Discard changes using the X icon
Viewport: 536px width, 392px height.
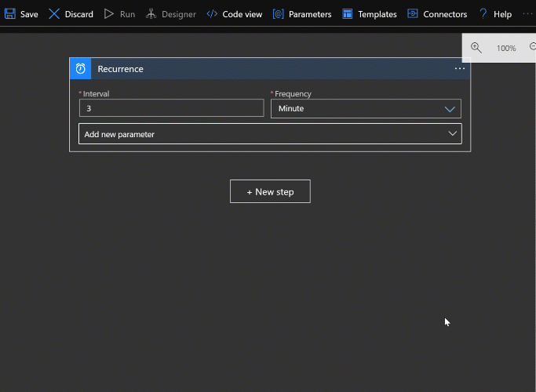pyautogui.click(x=54, y=14)
